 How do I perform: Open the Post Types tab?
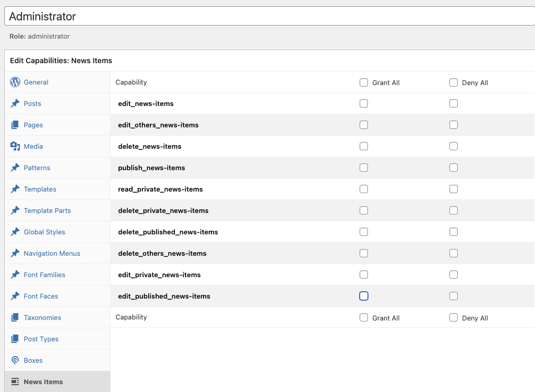coord(41,339)
